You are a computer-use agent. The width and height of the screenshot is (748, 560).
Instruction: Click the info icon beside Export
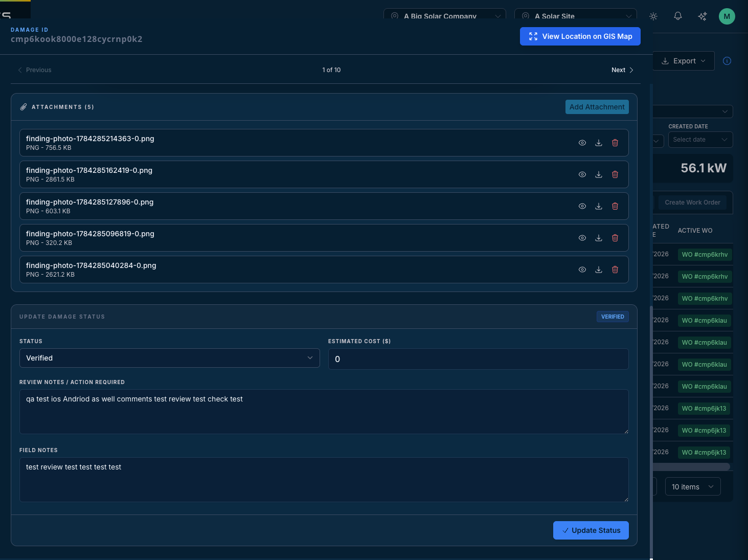coord(727,61)
